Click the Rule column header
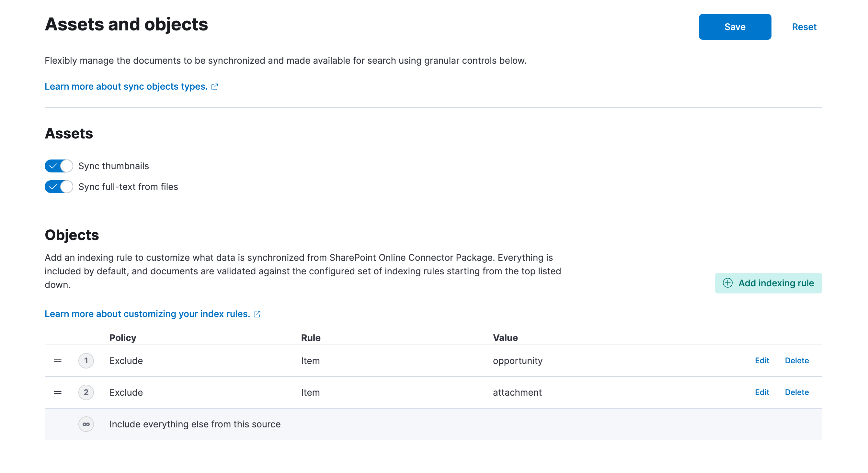This screenshot has height=473, width=868. tap(310, 338)
